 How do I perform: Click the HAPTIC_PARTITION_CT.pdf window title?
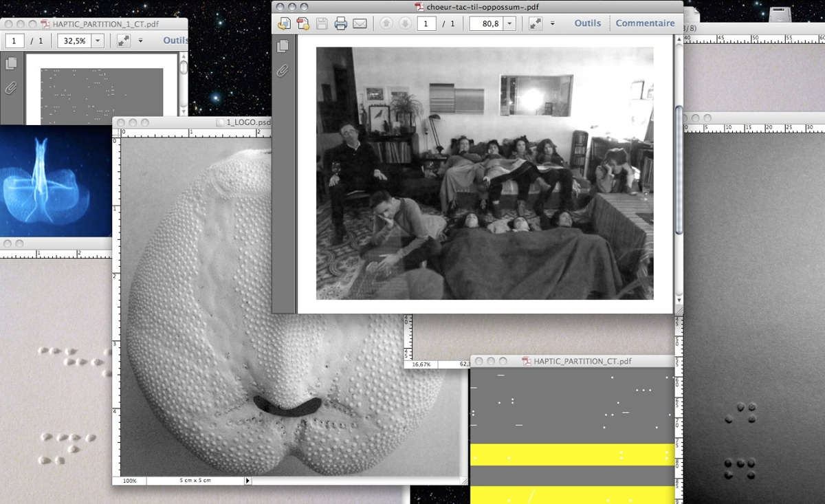582,361
